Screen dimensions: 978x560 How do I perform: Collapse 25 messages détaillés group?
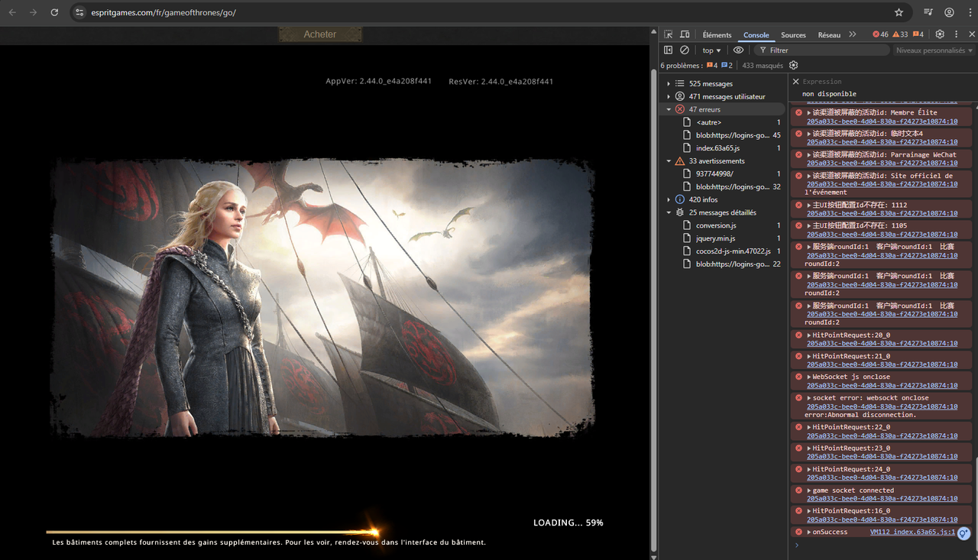tap(669, 212)
